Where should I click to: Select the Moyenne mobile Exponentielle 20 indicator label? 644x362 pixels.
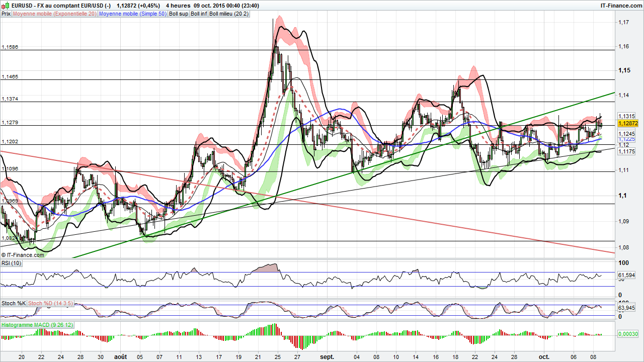(54, 14)
